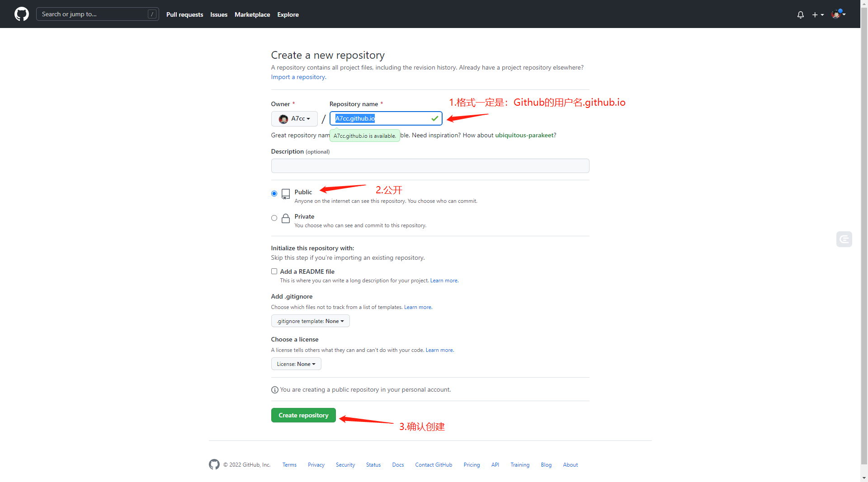
Task: Open the Pricing footer link
Action: coord(472,465)
